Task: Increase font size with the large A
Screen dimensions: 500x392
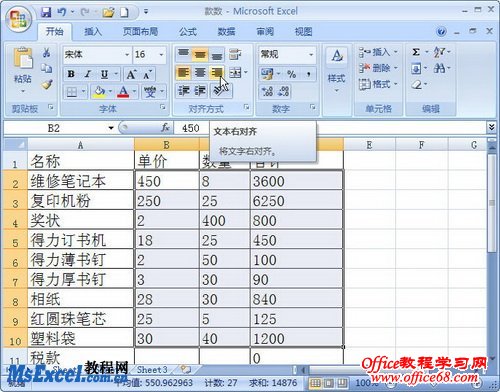Action: 131,74
